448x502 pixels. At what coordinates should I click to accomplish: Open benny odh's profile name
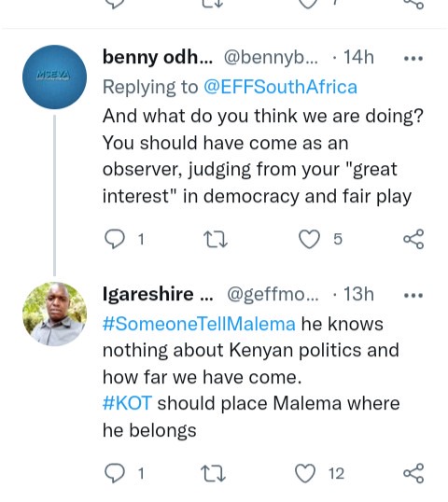pyautogui.click(x=158, y=57)
